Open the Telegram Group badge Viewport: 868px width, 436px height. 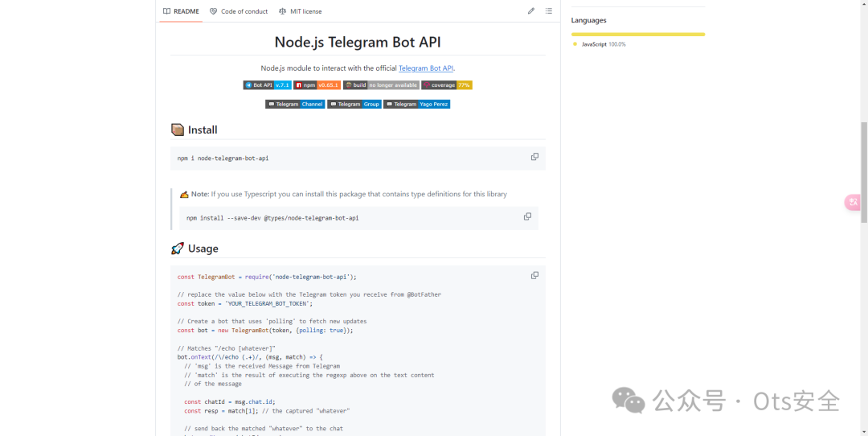coord(354,104)
